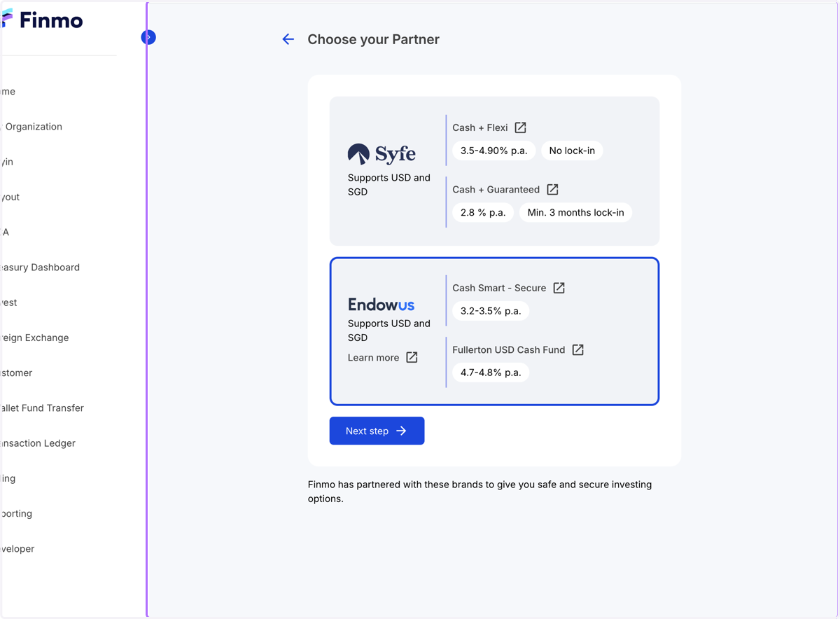Image resolution: width=840 pixels, height=619 pixels.
Task: Click the Min. 3 months lock-in pill
Action: click(x=575, y=212)
